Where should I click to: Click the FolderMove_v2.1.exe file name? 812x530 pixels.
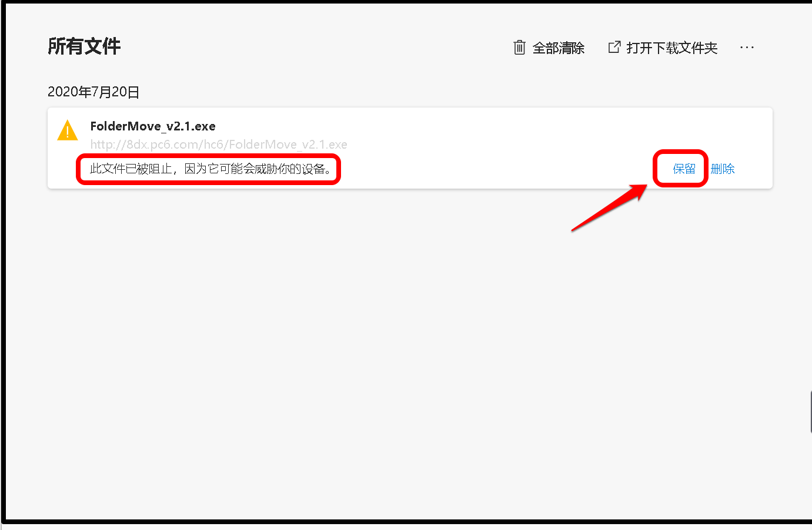[153, 126]
